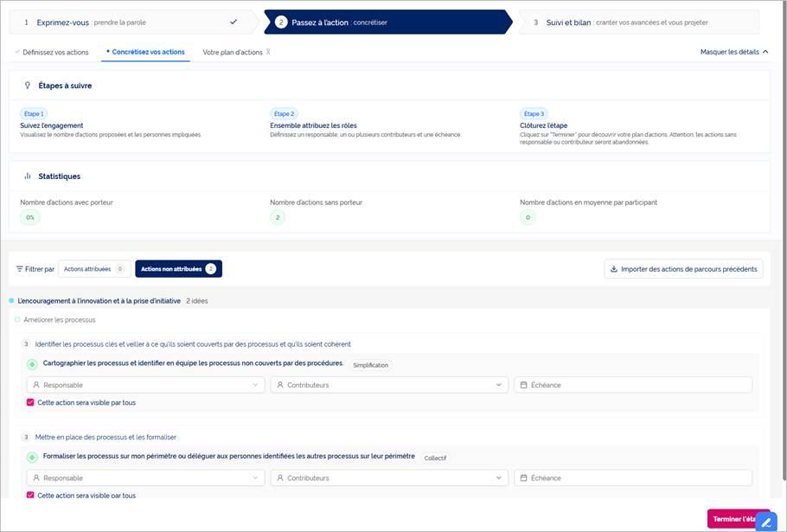Uncheck visible par tous for Cartographier action
The image size is (787, 532).
click(x=30, y=402)
